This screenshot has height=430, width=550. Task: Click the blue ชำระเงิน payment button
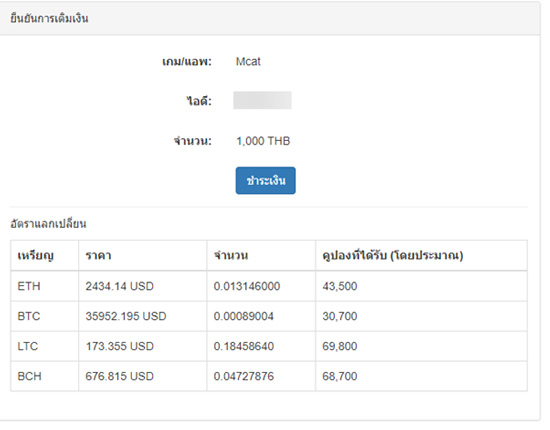[266, 180]
